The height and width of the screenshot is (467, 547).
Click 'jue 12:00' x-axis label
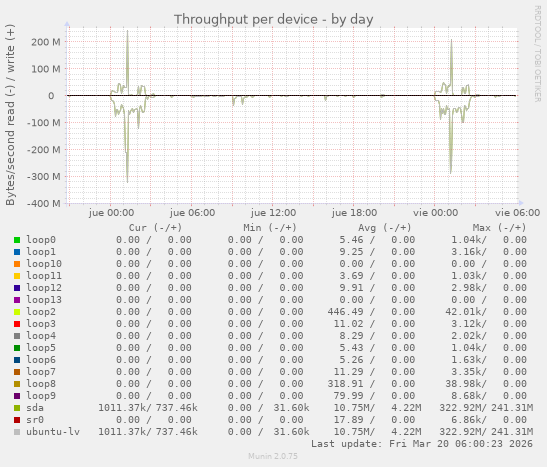273,213
